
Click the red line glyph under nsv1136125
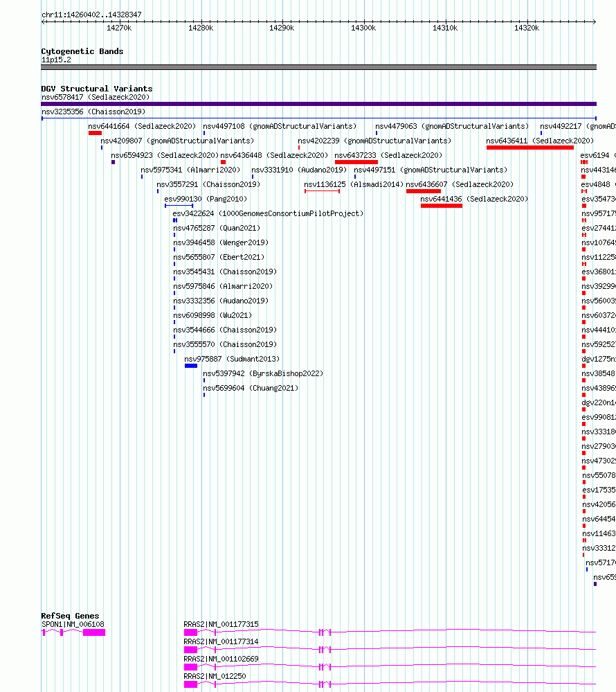322,191
